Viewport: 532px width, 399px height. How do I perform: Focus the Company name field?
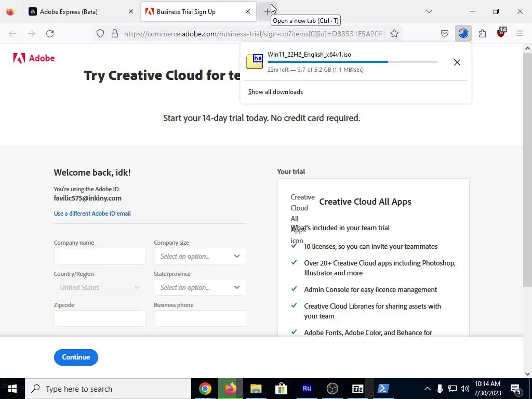pos(100,256)
